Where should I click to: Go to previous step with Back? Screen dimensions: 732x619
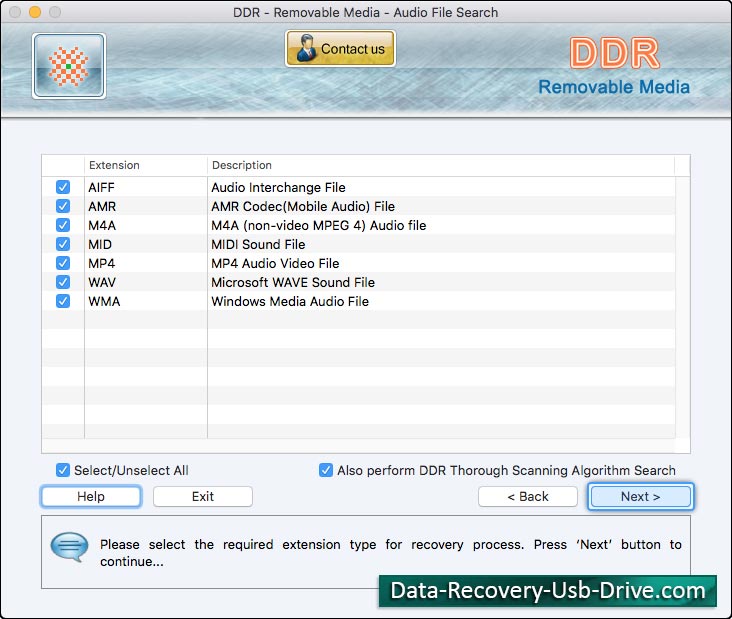528,496
